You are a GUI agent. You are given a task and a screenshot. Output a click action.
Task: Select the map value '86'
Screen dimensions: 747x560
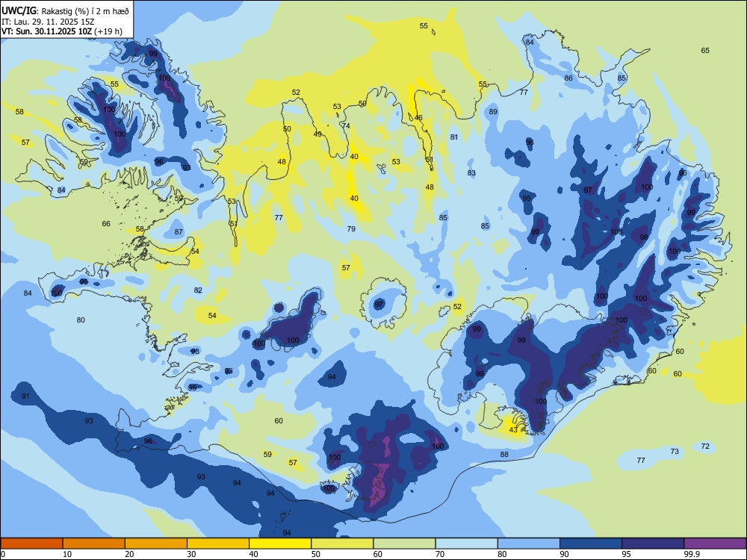(568, 78)
